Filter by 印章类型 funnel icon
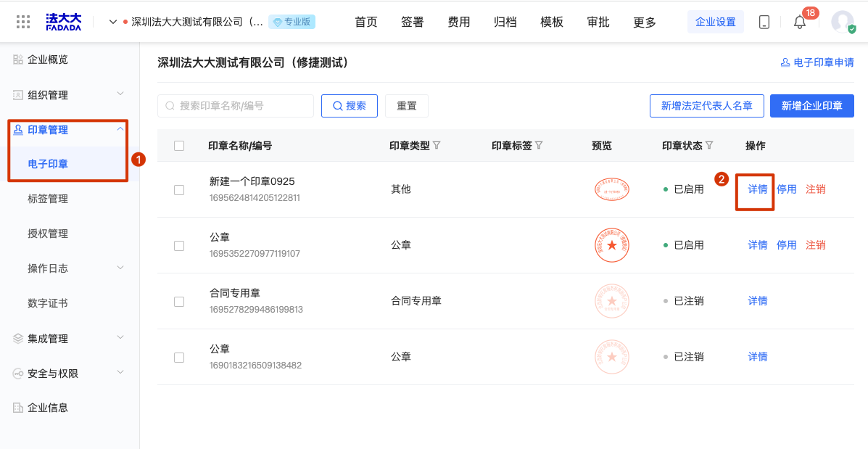This screenshot has height=449, width=868. (437, 145)
